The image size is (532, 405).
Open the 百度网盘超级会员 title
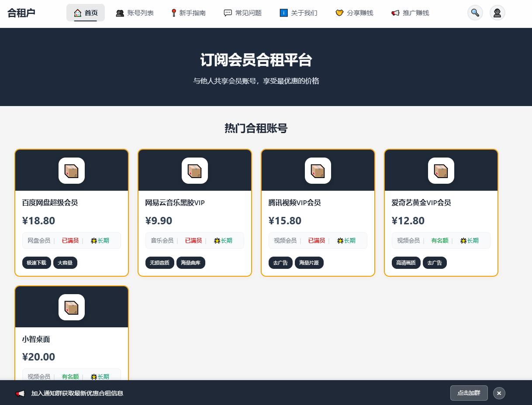tap(50, 202)
